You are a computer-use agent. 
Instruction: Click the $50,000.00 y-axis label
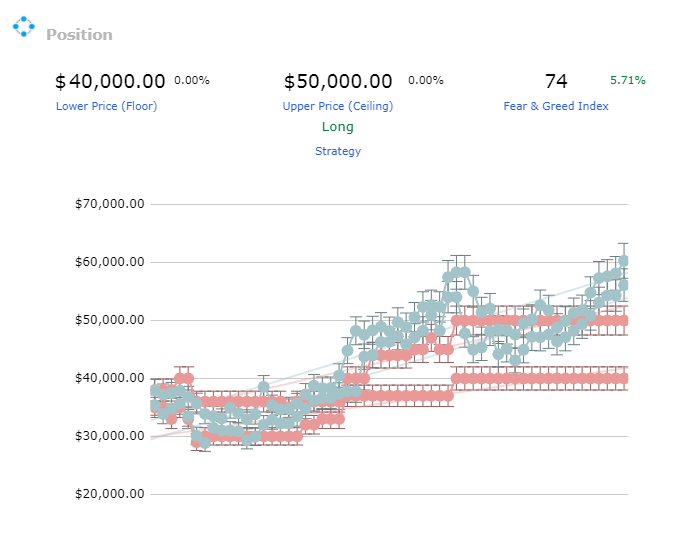pyautogui.click(x=110, y=320)
